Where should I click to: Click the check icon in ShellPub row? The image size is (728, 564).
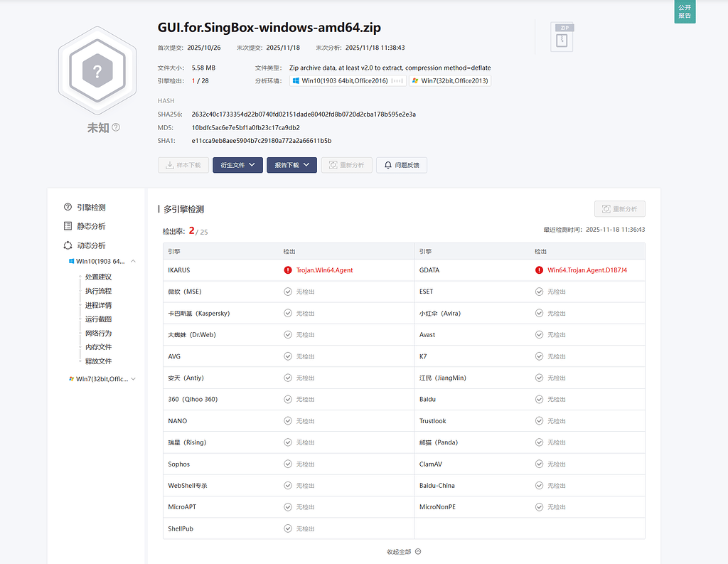288,528
